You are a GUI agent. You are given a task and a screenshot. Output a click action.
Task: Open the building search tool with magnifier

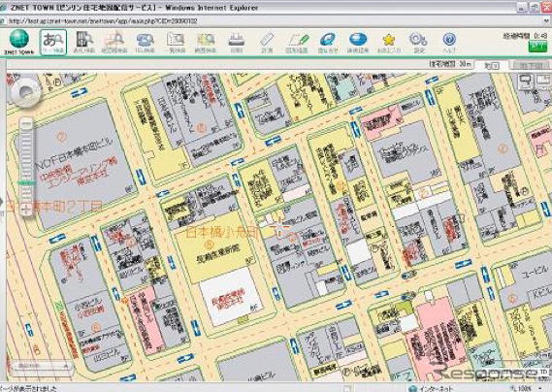point(84,43)
